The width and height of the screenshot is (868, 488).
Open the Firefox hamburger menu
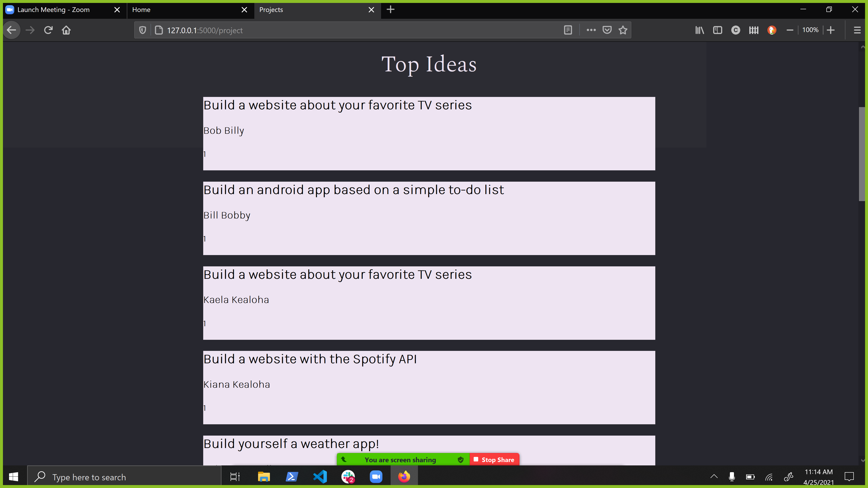point(857,30)
